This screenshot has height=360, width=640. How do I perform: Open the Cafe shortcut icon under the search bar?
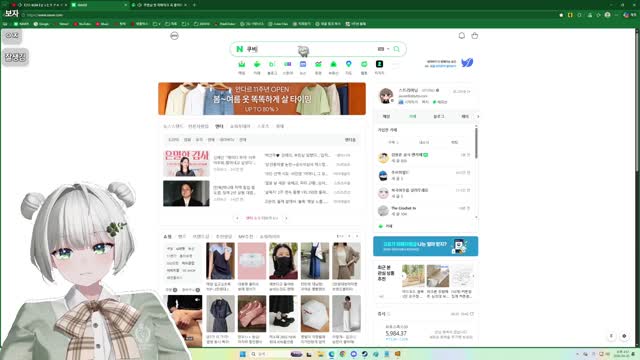(257, 64)
